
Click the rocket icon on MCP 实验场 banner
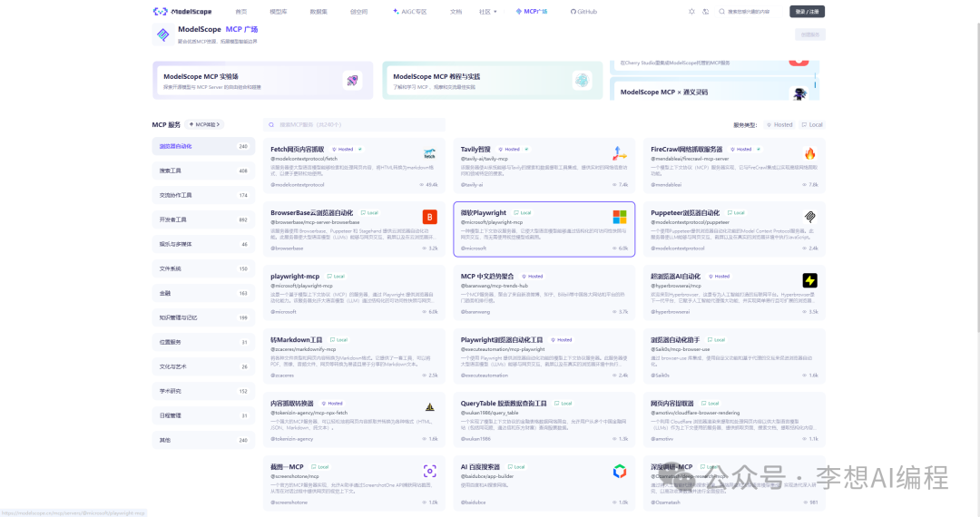click(x=352, y=80)
